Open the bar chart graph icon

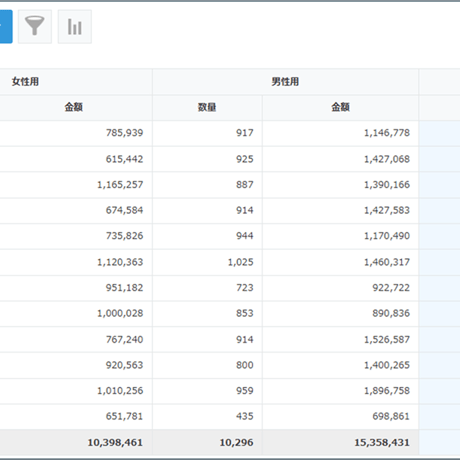(x=75, y=27)
